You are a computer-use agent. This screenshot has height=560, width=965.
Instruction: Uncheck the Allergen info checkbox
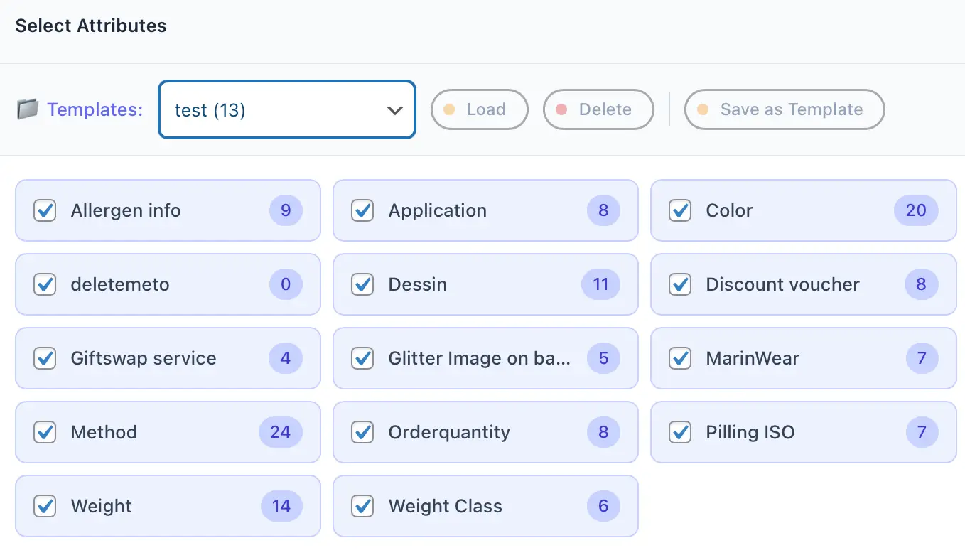(x=45, y=211)
